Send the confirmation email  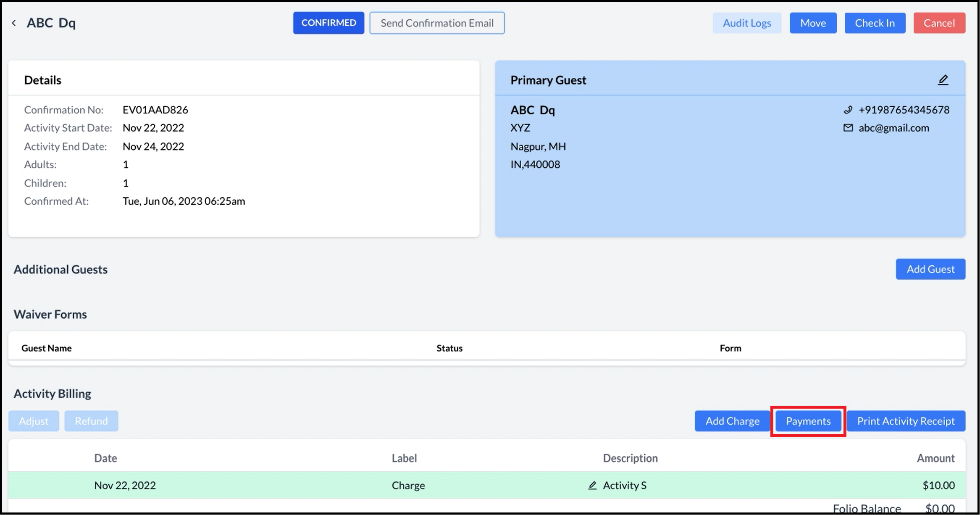(437, 23)
